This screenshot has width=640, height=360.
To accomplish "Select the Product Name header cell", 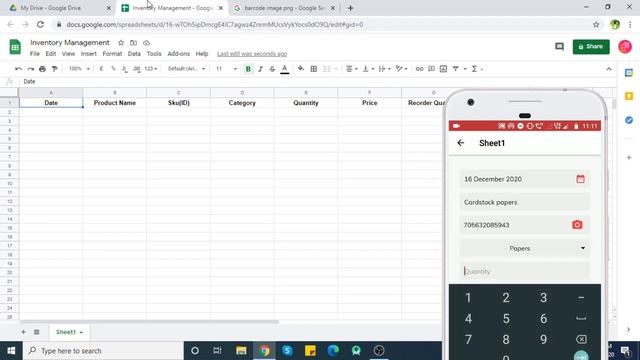I will [x=115, y=103].
